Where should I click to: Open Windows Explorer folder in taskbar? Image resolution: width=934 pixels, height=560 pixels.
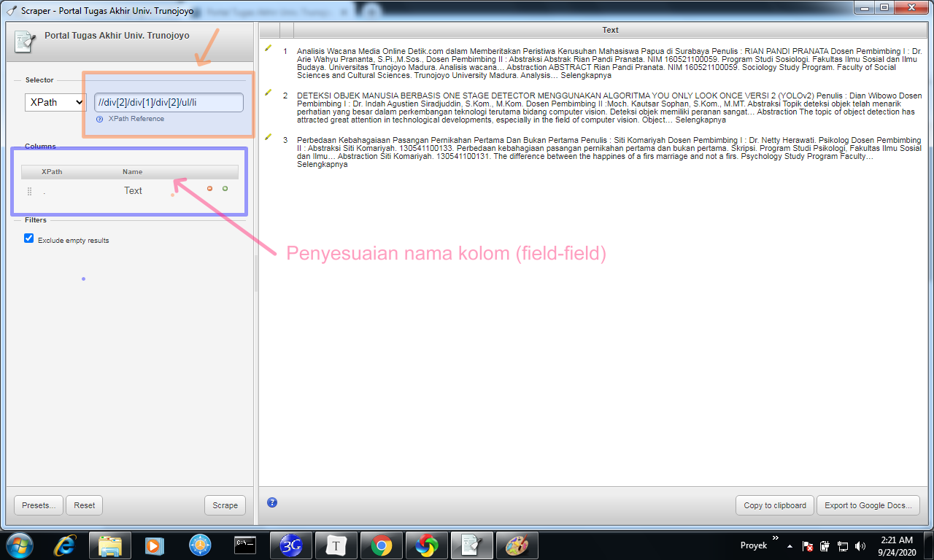click(110, 545)
